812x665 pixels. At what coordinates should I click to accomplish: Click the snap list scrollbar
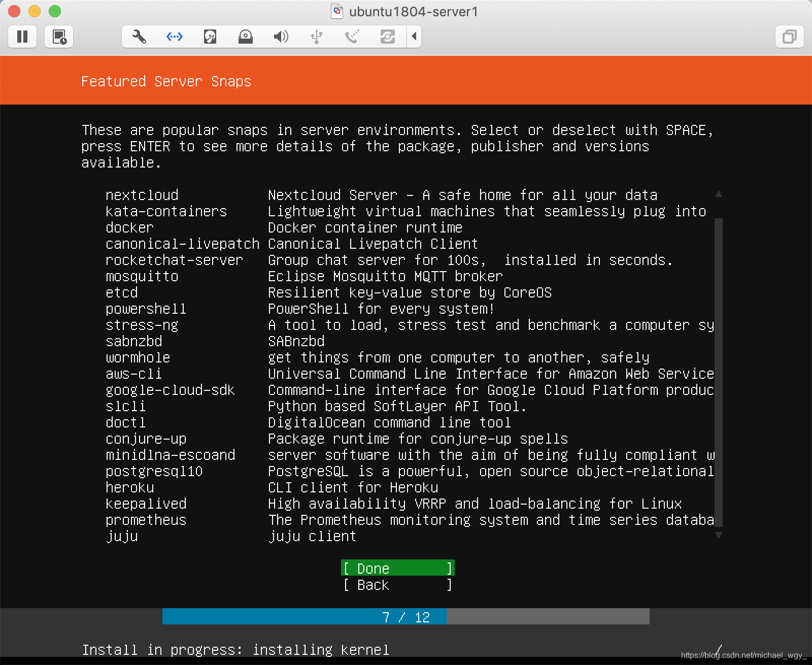(x=719, y=373)
